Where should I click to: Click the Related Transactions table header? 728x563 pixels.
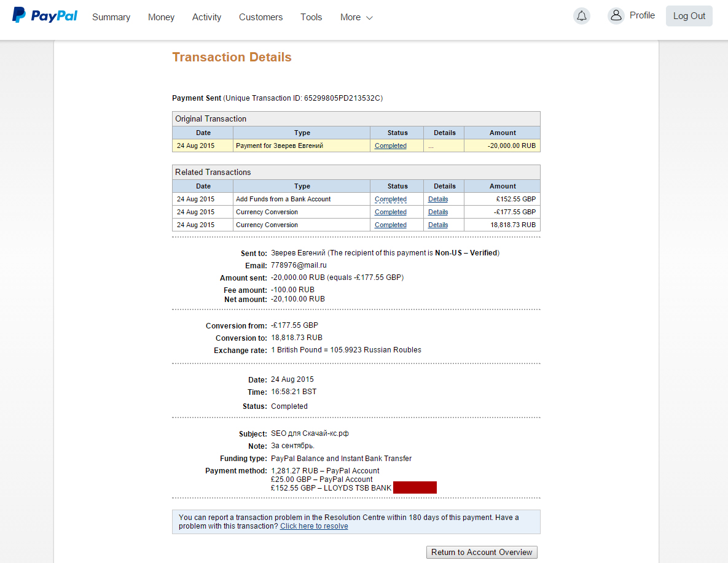(356, 172)
